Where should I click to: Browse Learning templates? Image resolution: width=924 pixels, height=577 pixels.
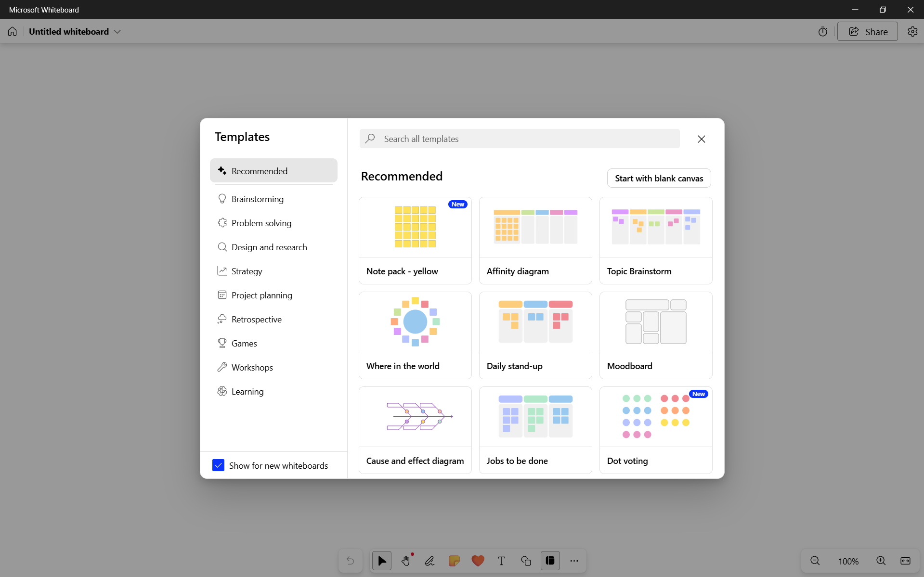(273, 391)
